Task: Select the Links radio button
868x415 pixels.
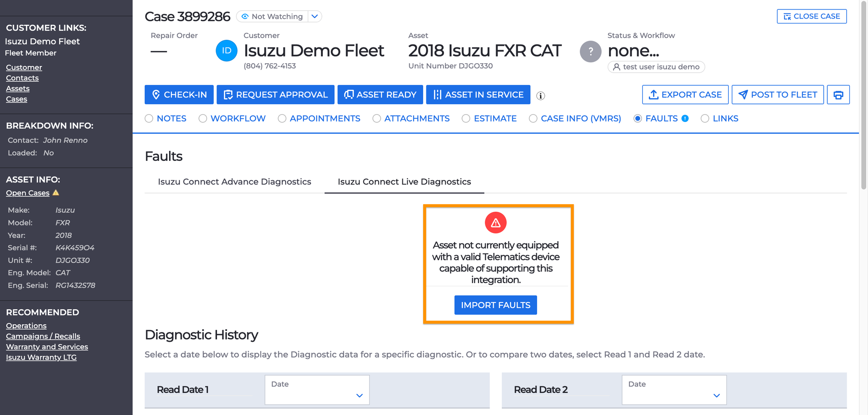Action: [x=705, y=118]
